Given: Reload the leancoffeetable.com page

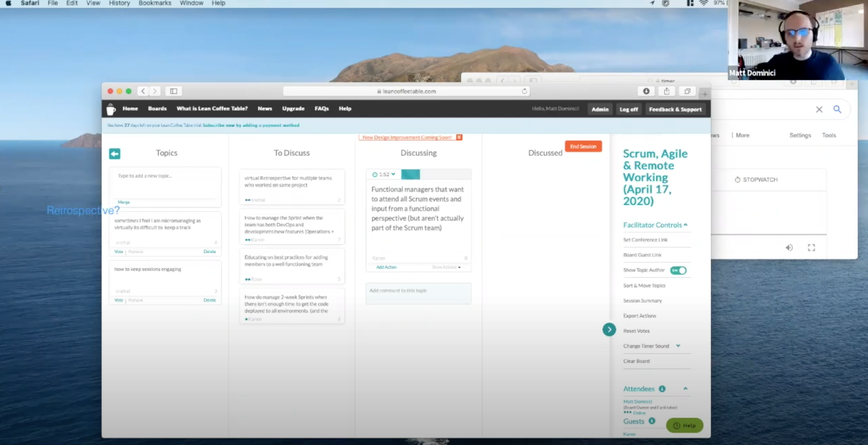Looking at the screenshot, I should pos(525,91).
